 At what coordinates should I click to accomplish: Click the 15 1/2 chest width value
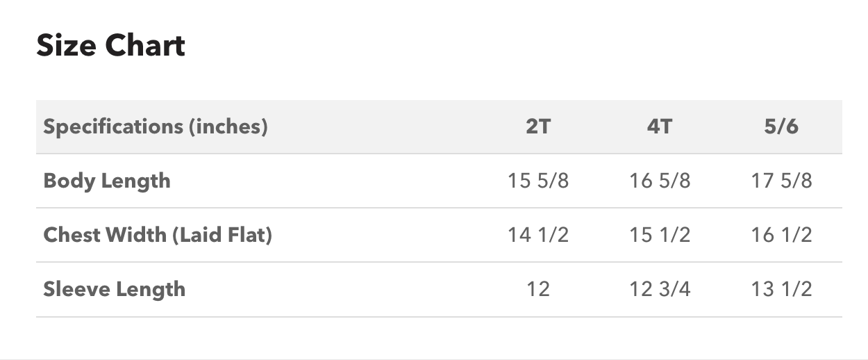[660, 235]
